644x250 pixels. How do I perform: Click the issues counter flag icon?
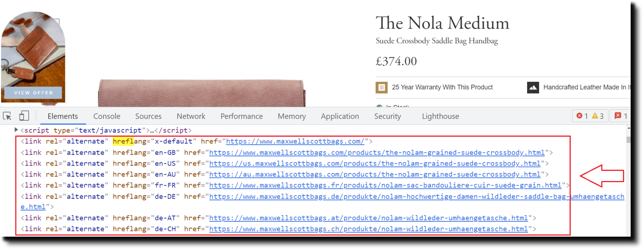(x=621, y=116)
